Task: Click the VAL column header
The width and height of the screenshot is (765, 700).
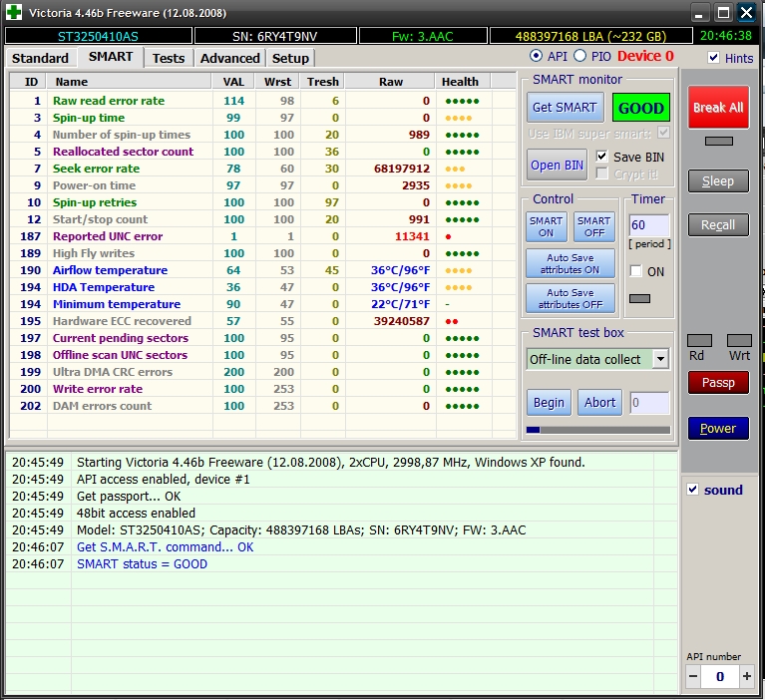Action: (x=233, y=82)
